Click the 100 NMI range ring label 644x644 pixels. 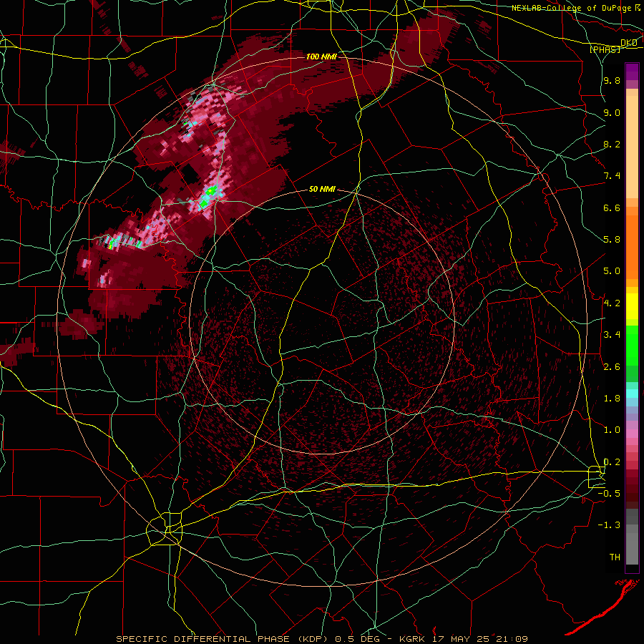(x=321, y=57)
